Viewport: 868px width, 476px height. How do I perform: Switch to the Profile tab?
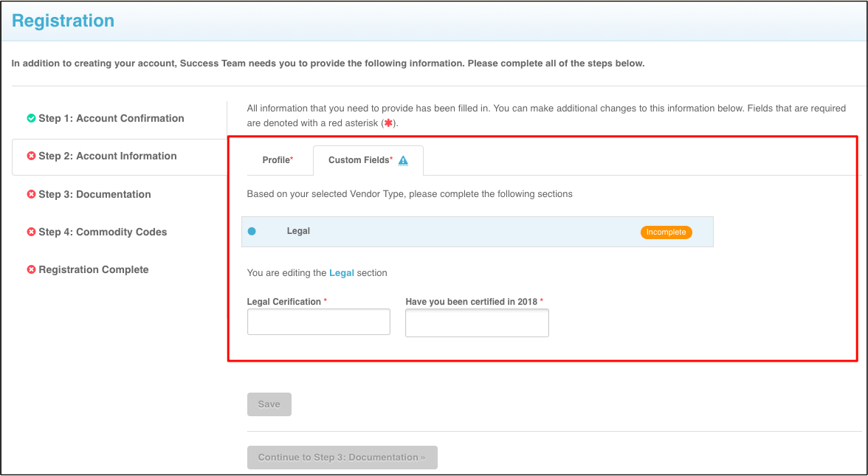[278, 160]
